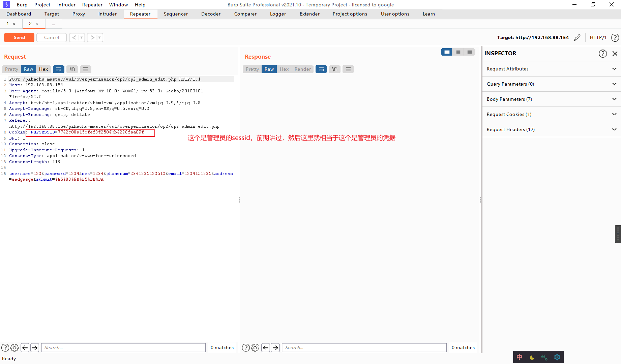
Task: Send the request
Action: point(19,37)
